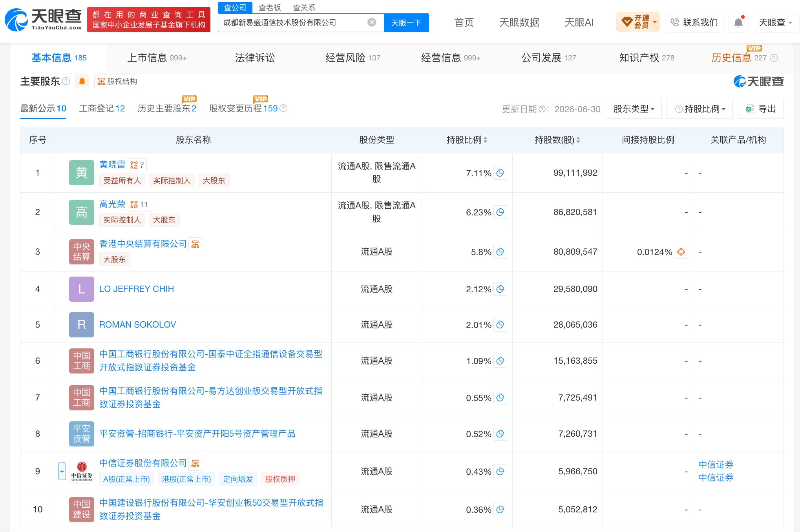Go to 天眼数据 in top navigation
The height and width of the screenshot is (532, 800).
(x=519, y=22)
